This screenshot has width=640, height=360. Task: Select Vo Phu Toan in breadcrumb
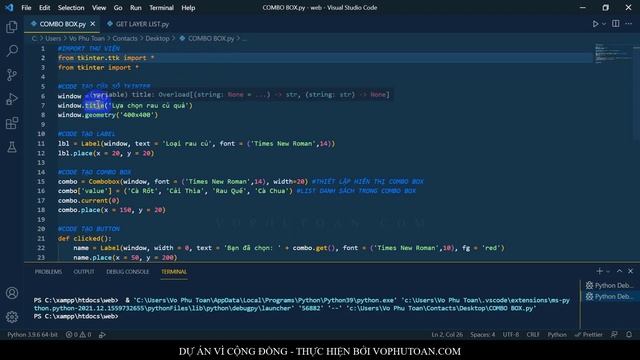pos(87,38)
